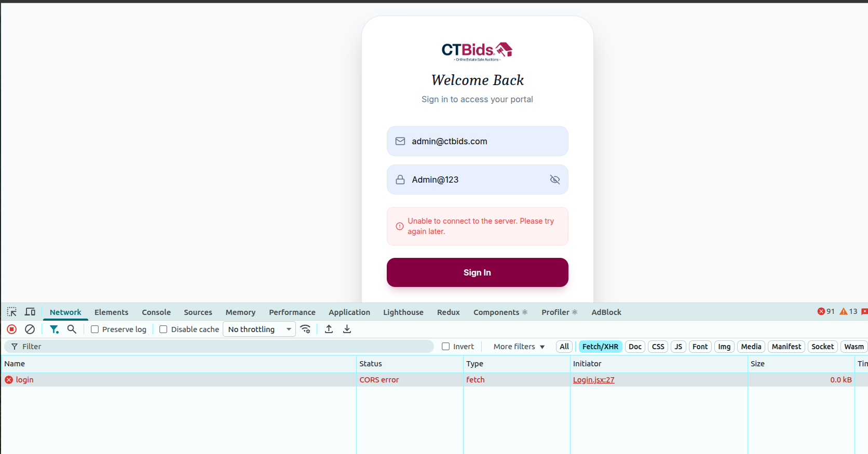This screenshot has width=868, height=454.
Task: Switch to the Elements tab
Action: point(111,312)
